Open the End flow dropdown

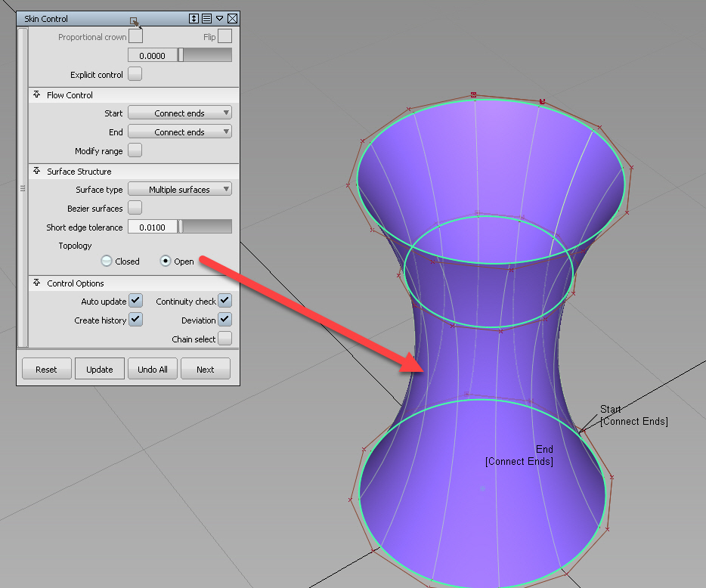[x=179, y=132]
